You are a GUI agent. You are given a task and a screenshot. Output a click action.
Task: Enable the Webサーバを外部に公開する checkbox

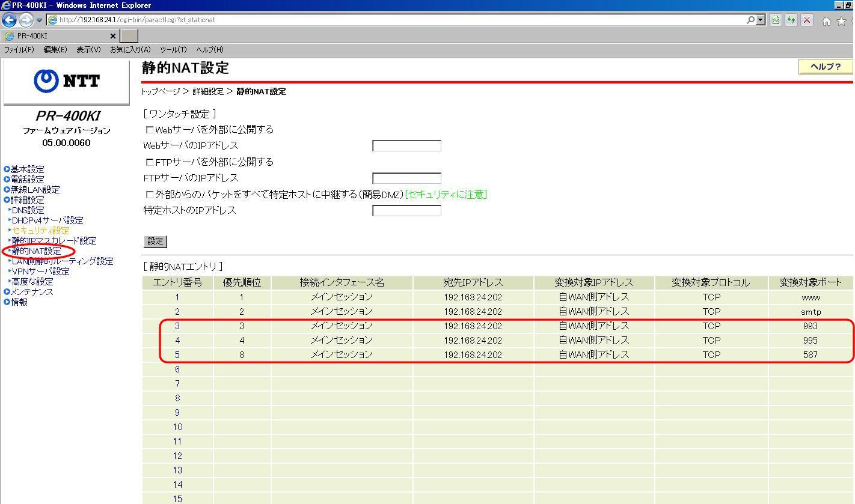[150, 130]
